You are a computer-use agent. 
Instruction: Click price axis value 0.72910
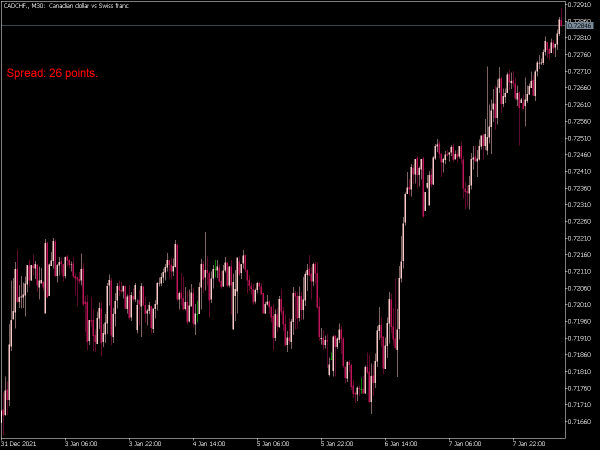[579, 5]
